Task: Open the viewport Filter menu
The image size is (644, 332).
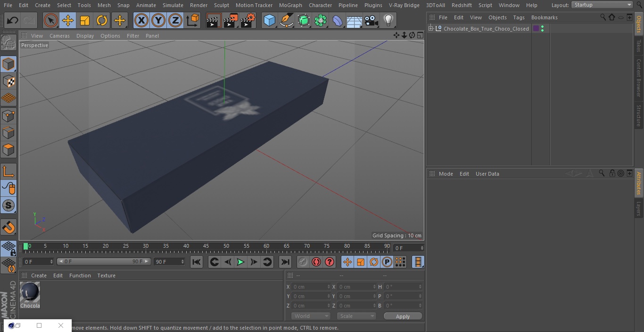Action: [x=133, y=36]
